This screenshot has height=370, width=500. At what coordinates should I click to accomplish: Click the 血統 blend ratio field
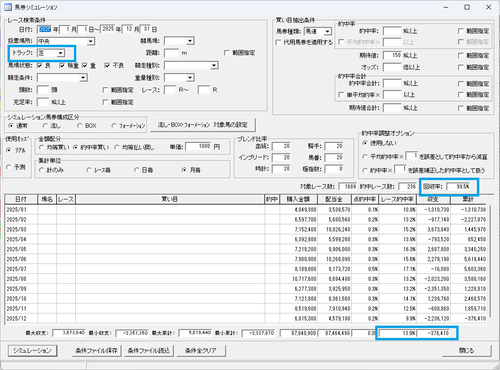click(x=282, y=146)
